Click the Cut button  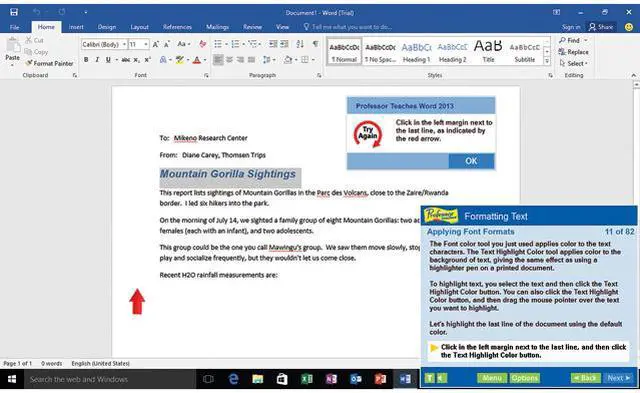click(34, 40)
